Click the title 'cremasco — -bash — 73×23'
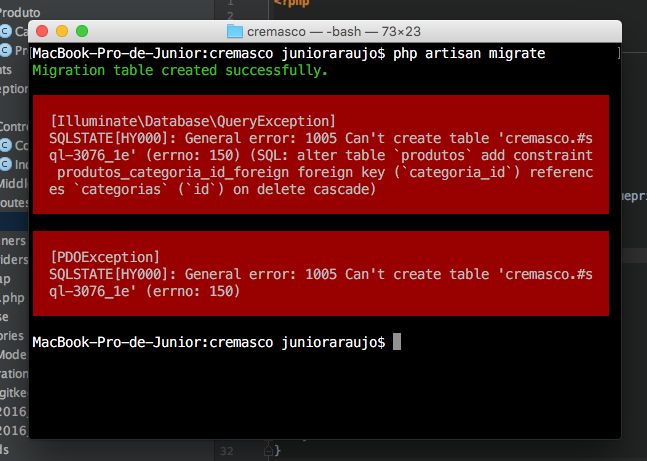Image resolution: width=647 pixels, height=461 pixels. tap(334, 31)
